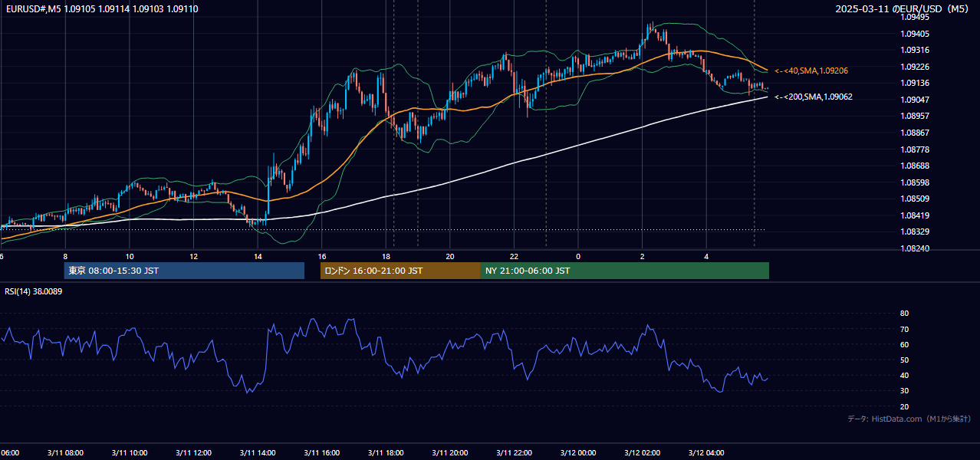Click the 3/11 20:00 bottom time label

tap(449, 453)
